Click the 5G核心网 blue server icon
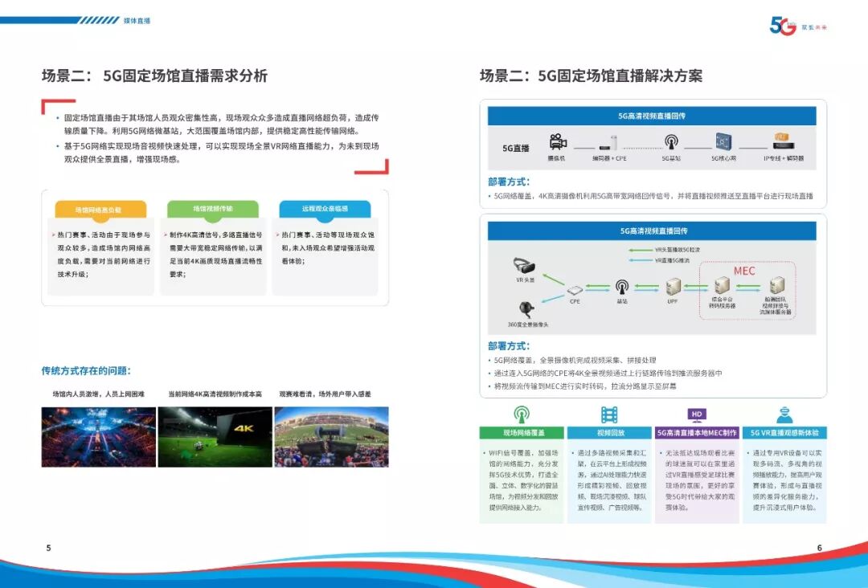 [723, 141]
